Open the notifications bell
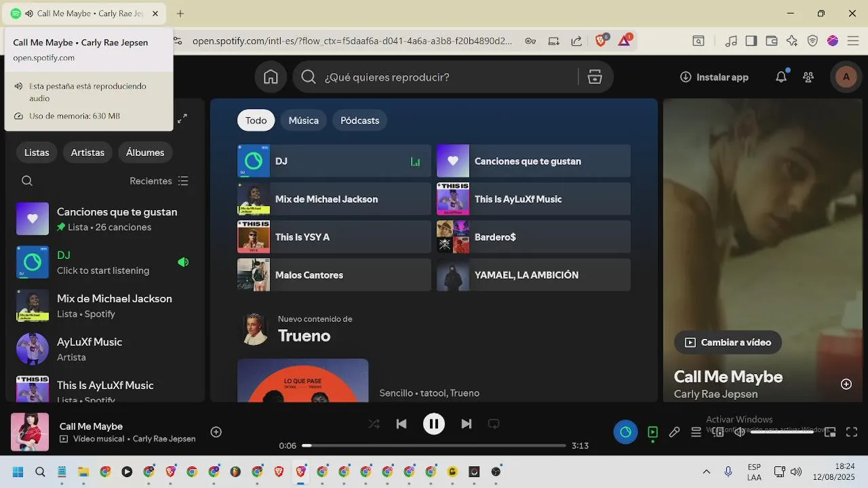Image resolution: width=868 pixels, height=488 pixels. [781, 77]
